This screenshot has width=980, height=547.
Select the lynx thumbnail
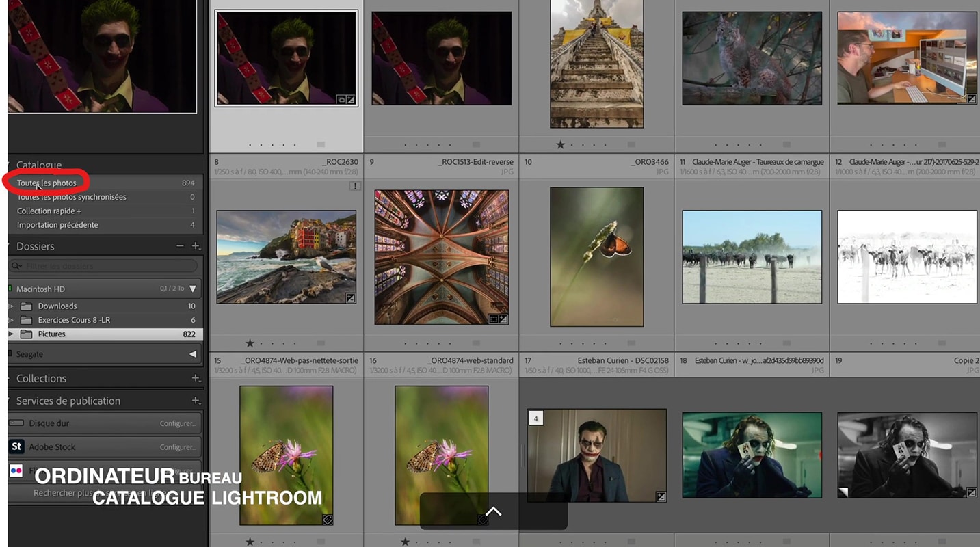(752, 58)
